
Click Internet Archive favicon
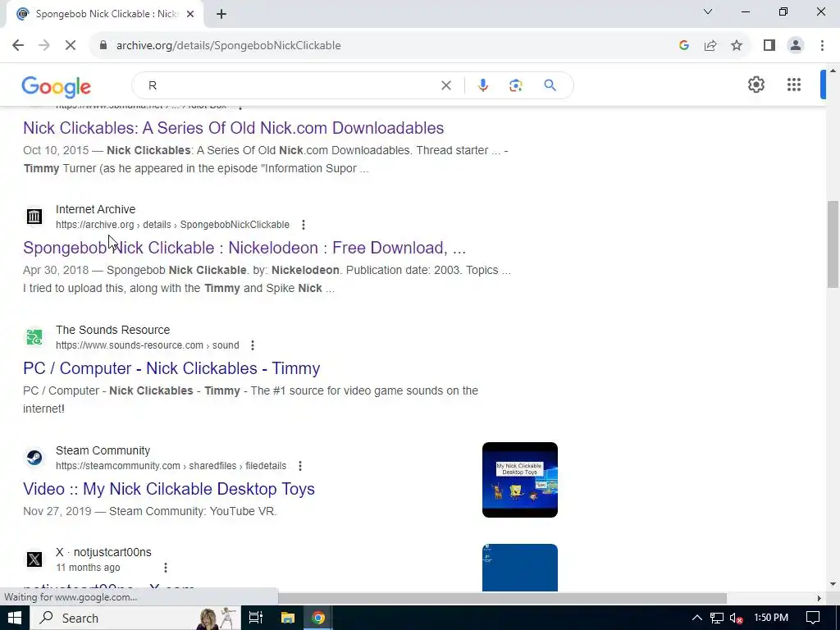pyautogui.click(x=34, y=217)
